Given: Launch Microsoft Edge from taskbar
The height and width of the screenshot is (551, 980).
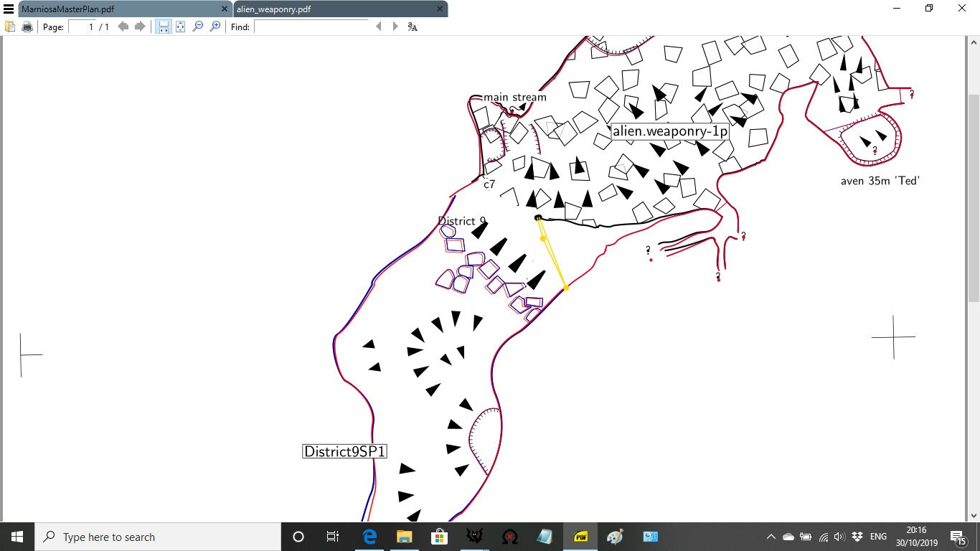Looking at the screenshot, I should [370, 537].
